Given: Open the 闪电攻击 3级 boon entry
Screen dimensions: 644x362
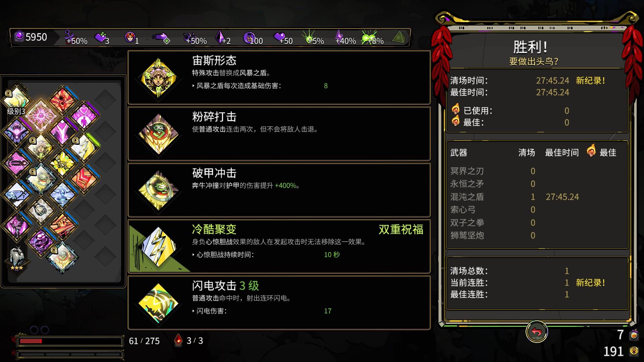Looking at the screenshot, I should [279, 303].
